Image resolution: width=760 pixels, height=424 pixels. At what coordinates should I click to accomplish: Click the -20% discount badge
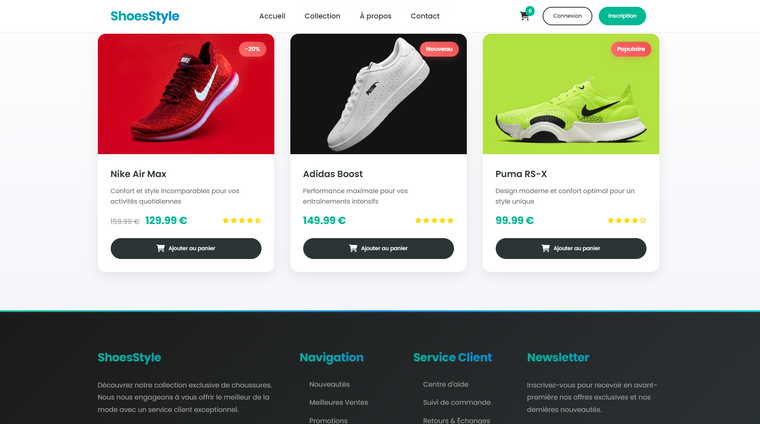[252, 49]
